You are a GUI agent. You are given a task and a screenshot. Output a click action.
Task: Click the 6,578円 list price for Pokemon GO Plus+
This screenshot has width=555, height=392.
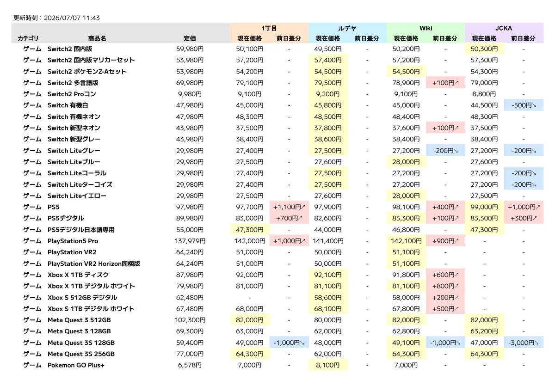point(190,365)
